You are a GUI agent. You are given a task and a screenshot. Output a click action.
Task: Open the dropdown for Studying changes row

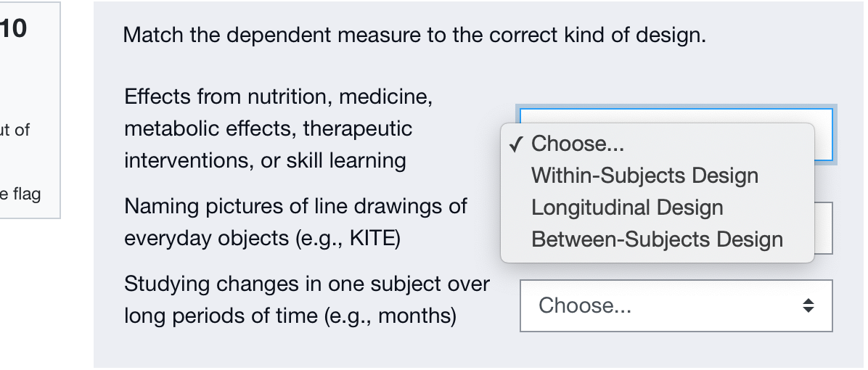pyautogui.click(x=676, y=306)
